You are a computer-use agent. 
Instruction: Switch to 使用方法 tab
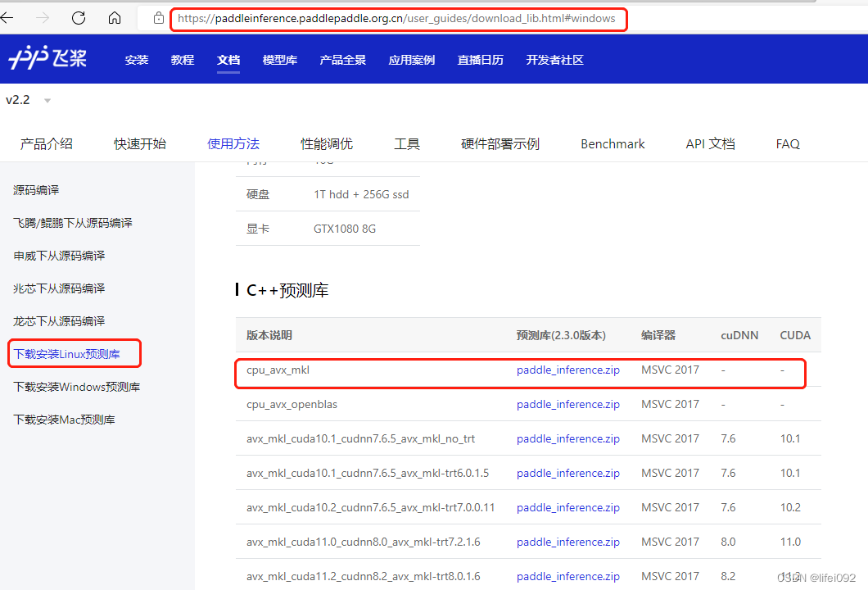pos(233,144)
